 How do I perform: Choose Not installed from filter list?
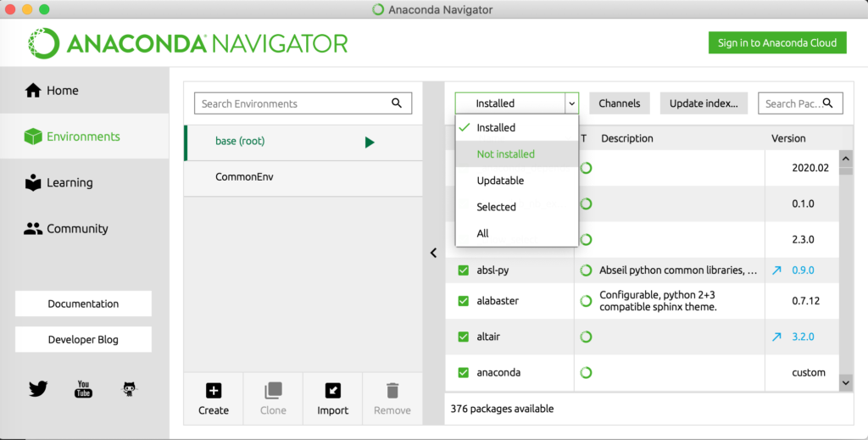516,153
